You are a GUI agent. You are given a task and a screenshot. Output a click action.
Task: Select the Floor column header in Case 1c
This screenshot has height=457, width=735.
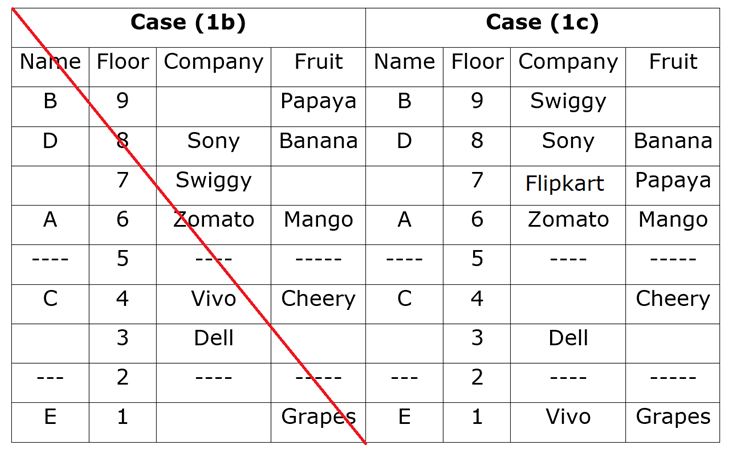point(476,62)
